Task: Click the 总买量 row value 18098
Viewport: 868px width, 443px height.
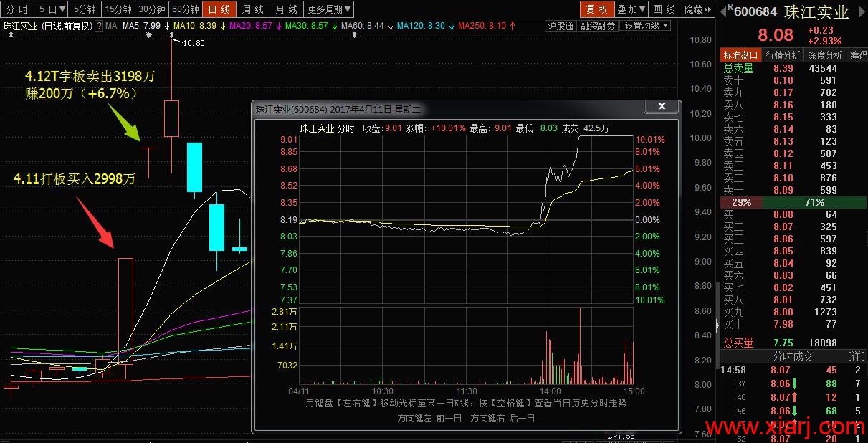Action: (823, 343)
